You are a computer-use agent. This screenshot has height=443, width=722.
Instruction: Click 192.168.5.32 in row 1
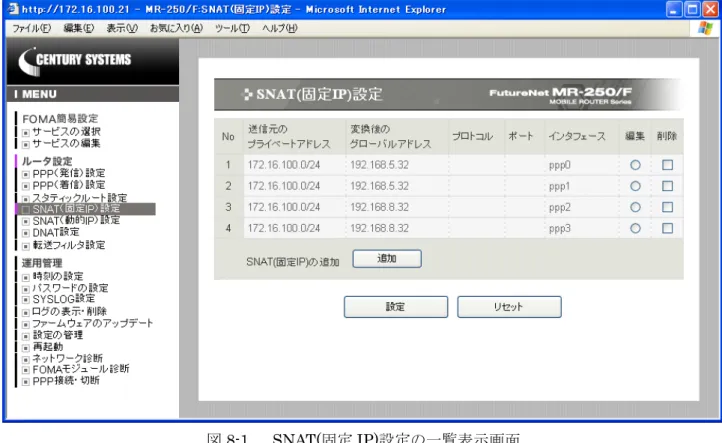pyautogui.click(x=379, y=165)
